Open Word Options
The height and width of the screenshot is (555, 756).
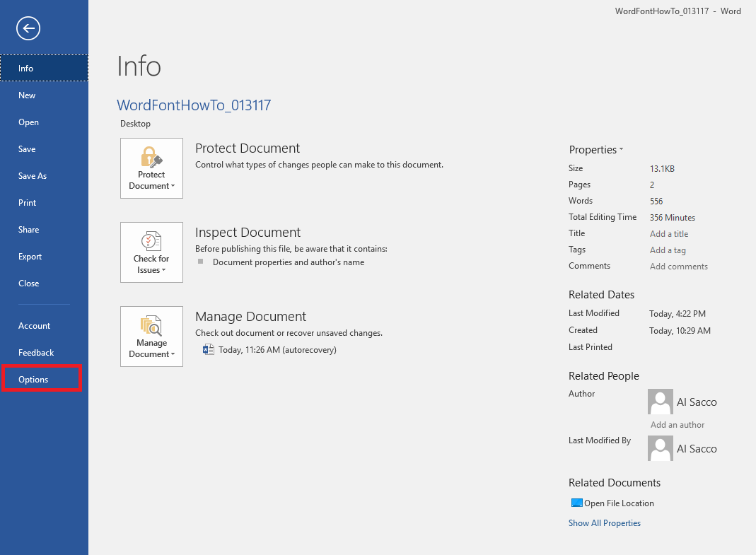[x=33, y=379]
